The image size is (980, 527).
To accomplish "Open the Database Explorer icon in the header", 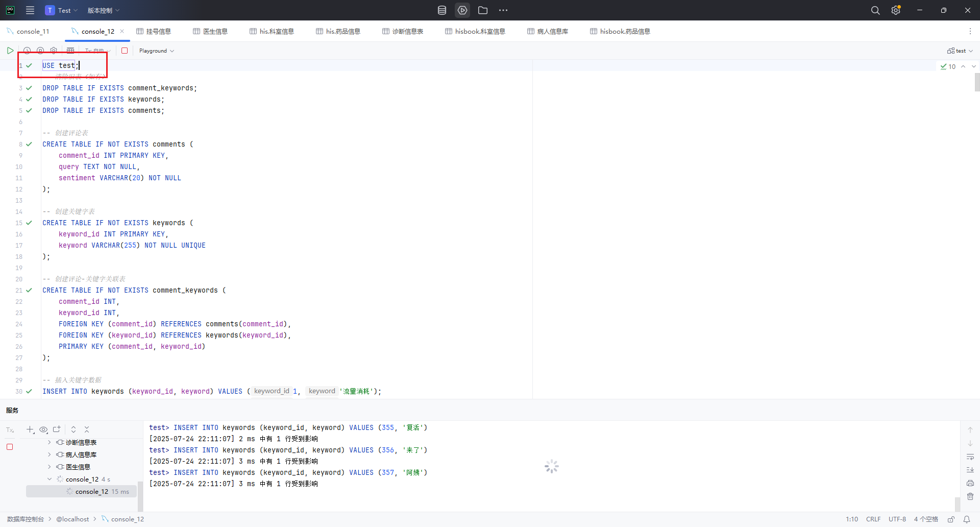I will 442,10.
